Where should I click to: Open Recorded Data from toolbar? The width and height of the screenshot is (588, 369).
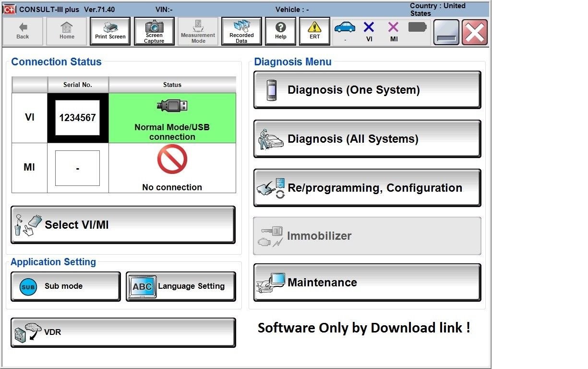[x=241, y=31]
